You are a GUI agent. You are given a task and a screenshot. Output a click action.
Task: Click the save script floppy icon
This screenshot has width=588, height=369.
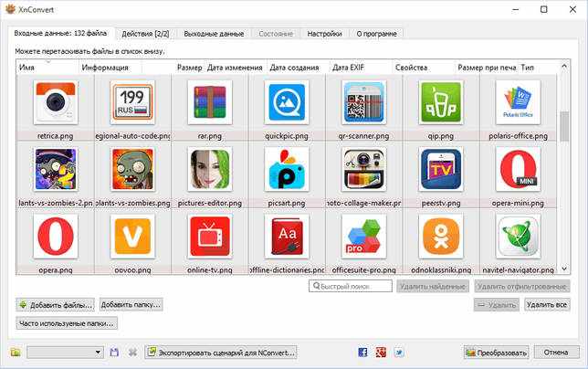coord(114,353)
